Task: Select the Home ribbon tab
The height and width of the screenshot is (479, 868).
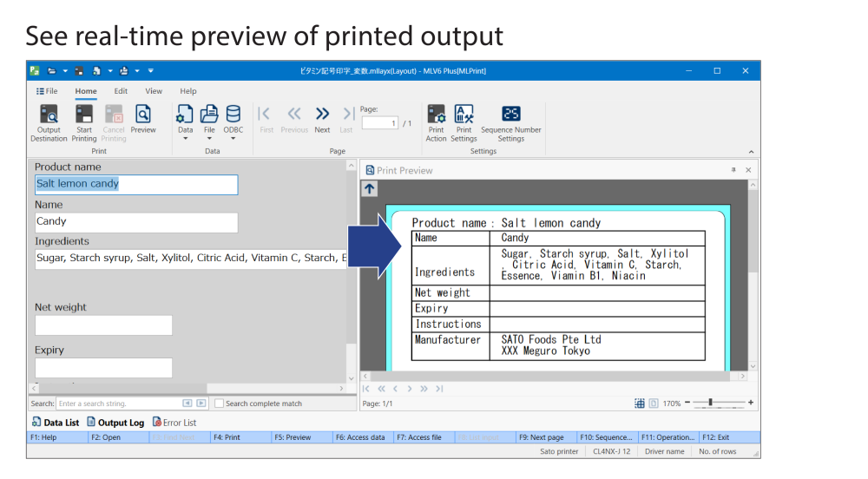Action: 86,91
